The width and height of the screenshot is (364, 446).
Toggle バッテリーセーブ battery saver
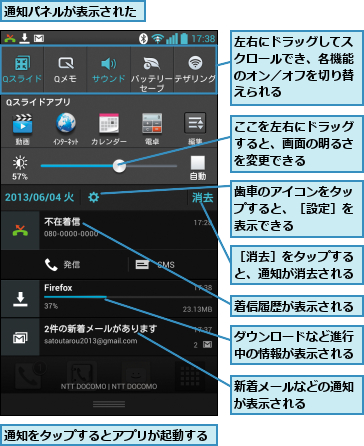tap(152, 70)
